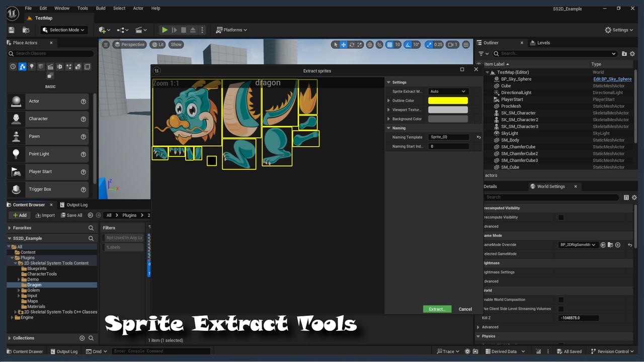Toggle Client Side Level Streaming Volumes checkbox
The image size is (644, 362).
pyautogui.click(x=561, y=309)
